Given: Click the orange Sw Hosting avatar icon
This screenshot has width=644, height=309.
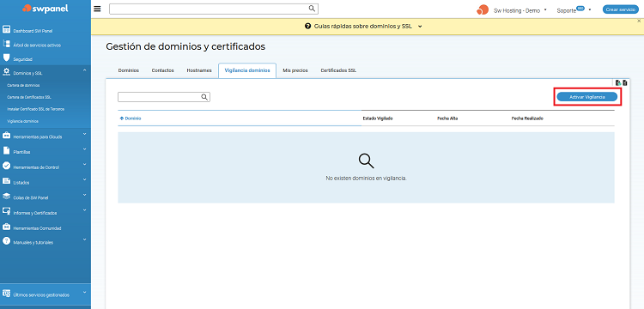Looking at the screenshot, I should point(483,9).
